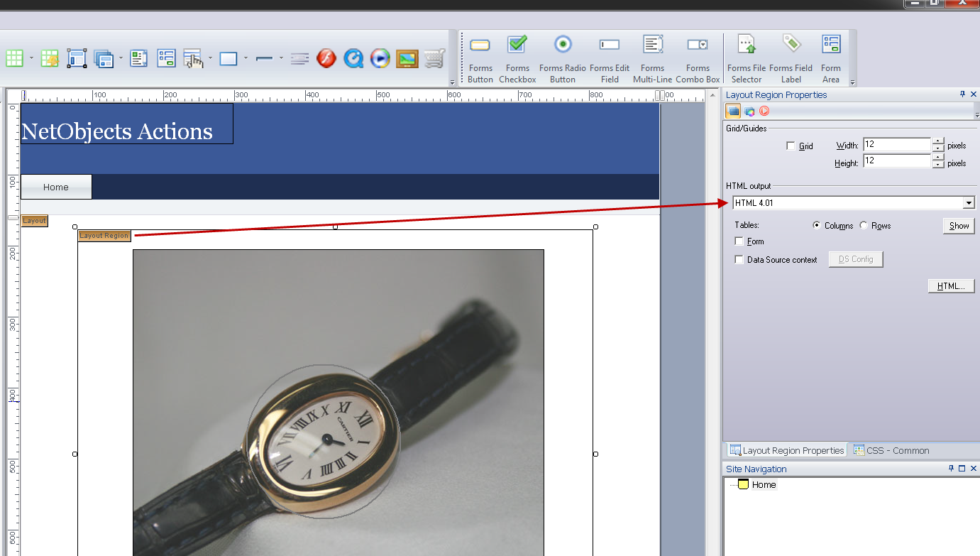The image size is (980, 556).
Task: Click the Show button
Action: pyautogui.click(x=959, y=226)
